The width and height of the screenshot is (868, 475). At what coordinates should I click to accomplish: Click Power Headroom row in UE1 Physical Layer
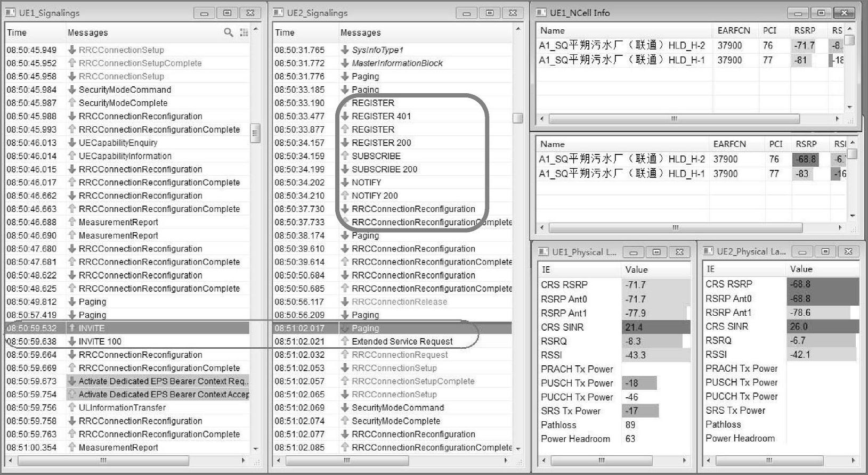point(615,439)
